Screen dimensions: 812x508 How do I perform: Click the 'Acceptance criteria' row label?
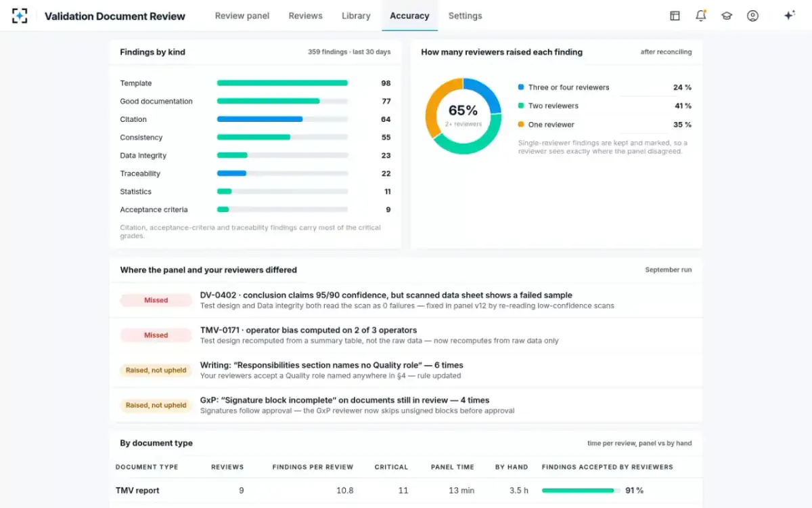pos(154,209)
